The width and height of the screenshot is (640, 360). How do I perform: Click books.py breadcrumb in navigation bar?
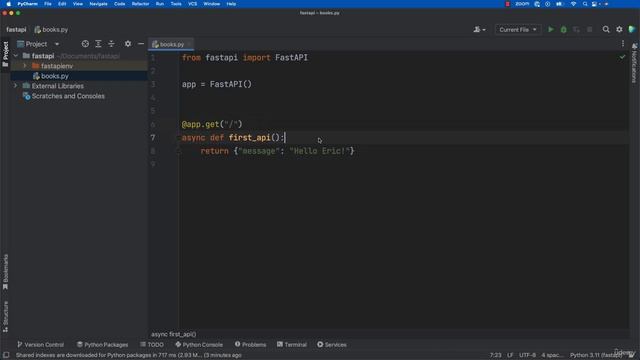[51, 29]
